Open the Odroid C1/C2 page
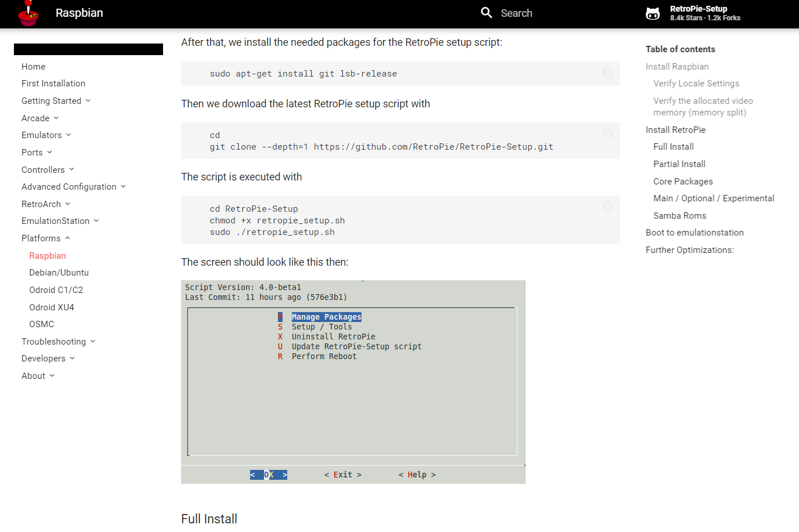 [56, 290]
